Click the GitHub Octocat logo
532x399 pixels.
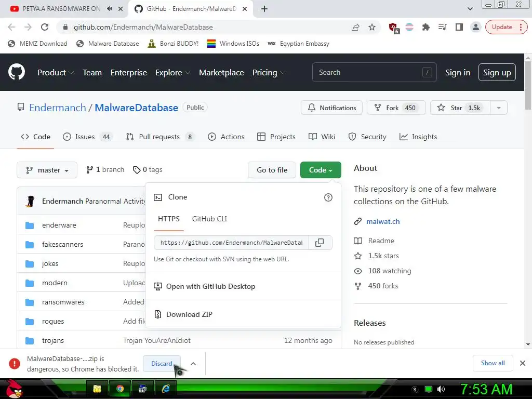[x=16, y=72]
